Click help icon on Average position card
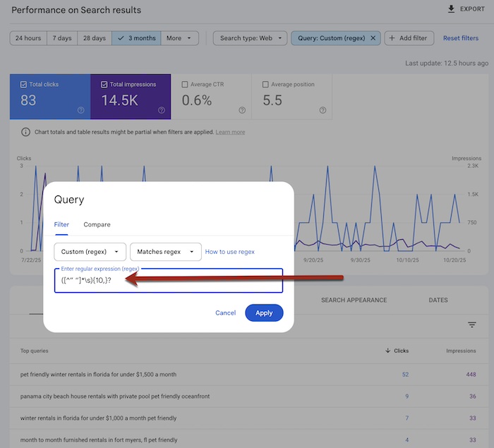The width and height of the screenshot is (494, 448). tap(323, 110)
